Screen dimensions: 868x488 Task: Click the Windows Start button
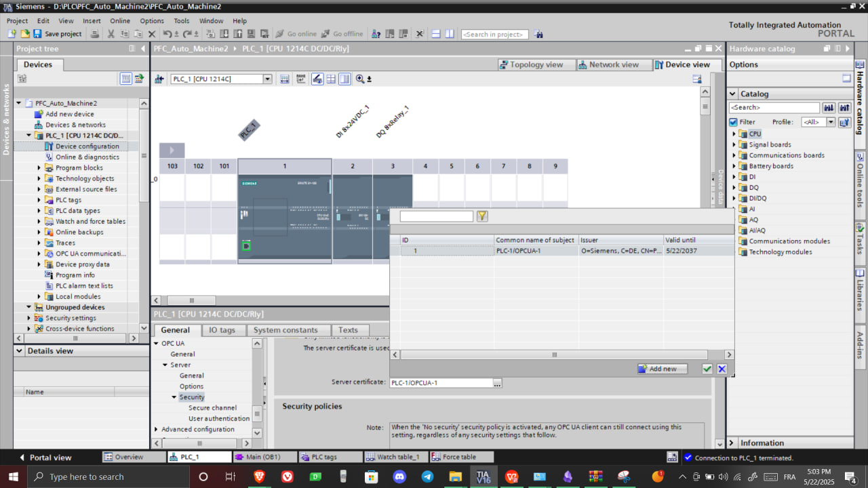pyautogui.click(x=12, y=476)
